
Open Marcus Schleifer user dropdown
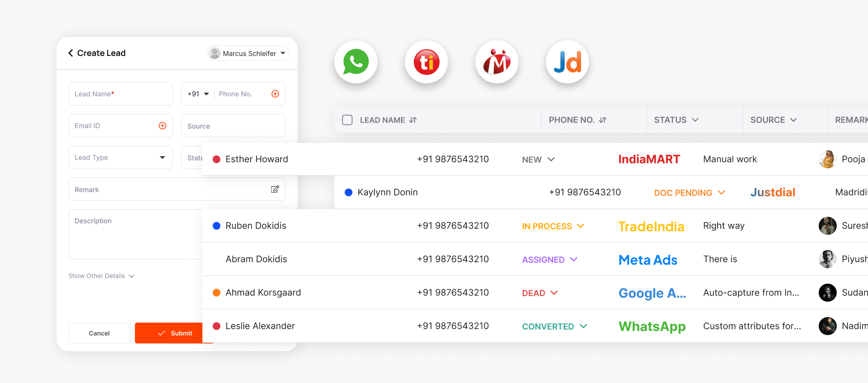(x=248, y=53)
